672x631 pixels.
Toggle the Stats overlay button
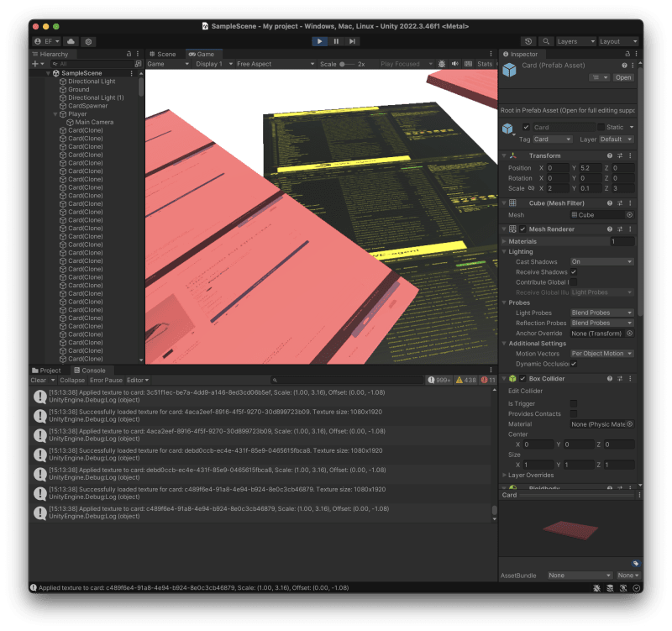click(x=485, y=64)
